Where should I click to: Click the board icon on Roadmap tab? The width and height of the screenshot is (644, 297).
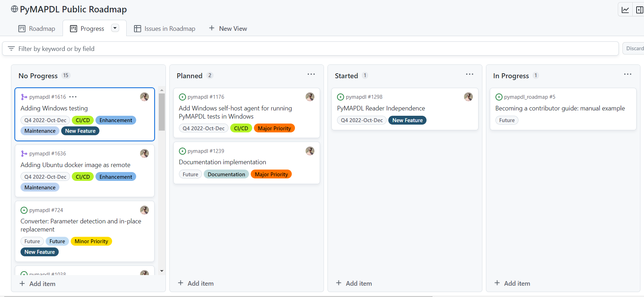point(22,29)
